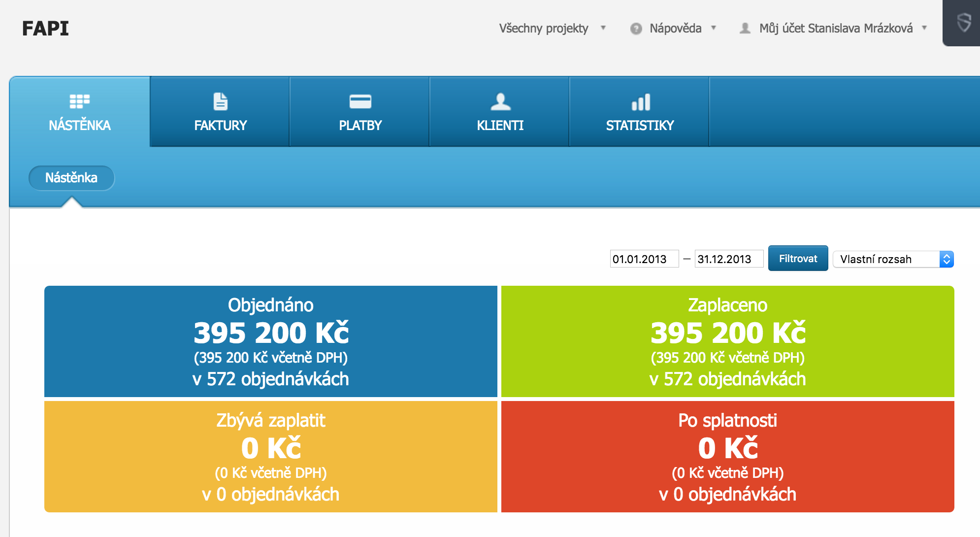Expand the Nápověda dropdown arrow
The image size is (980, 537).
tap(713, 28)
